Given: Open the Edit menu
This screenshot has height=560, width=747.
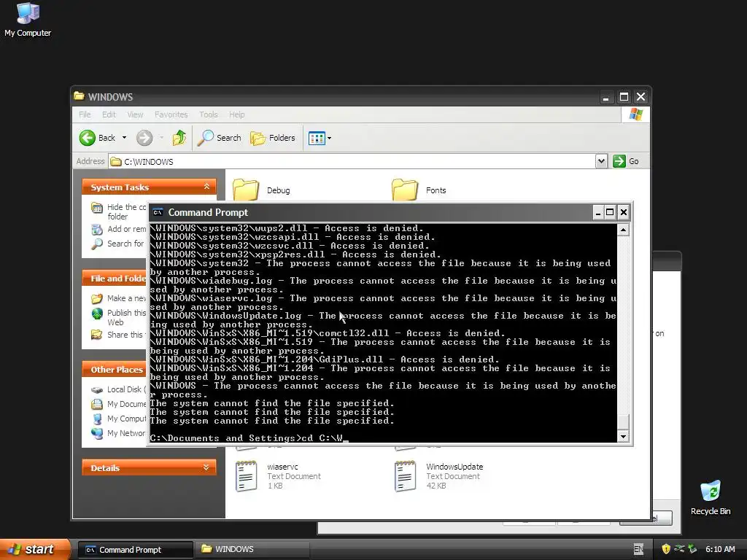Looking at the screenshot, I should point(109,114).
